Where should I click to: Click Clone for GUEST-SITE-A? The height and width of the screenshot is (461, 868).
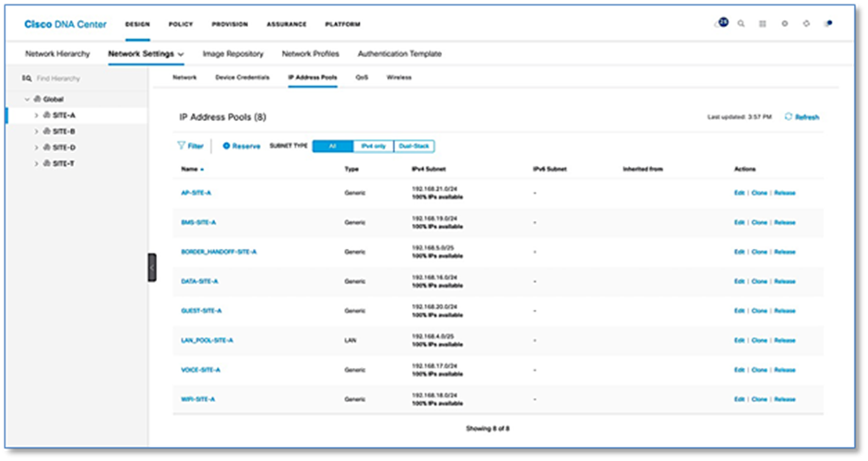coord(759,311)
